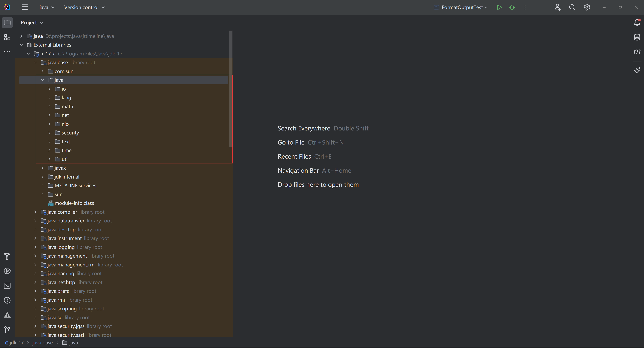The height and width of the screenshot is (348, 644).
Task: Select java.compiler library root
Action: point(72,212)
